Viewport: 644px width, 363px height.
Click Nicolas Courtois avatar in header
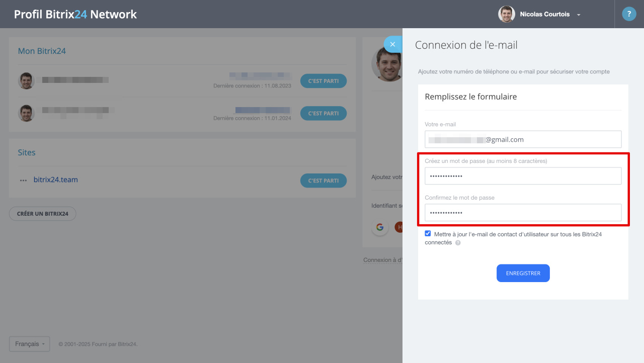coord(507,14)
